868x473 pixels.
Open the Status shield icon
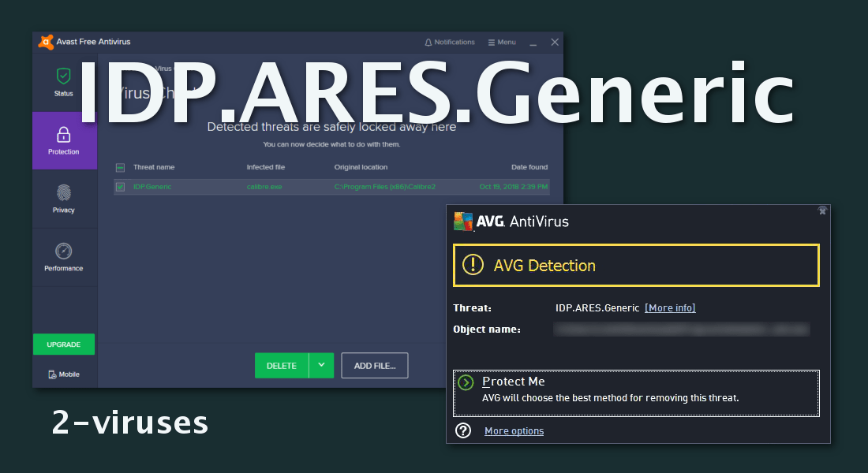pyautogui.click(x=64, y=76)
